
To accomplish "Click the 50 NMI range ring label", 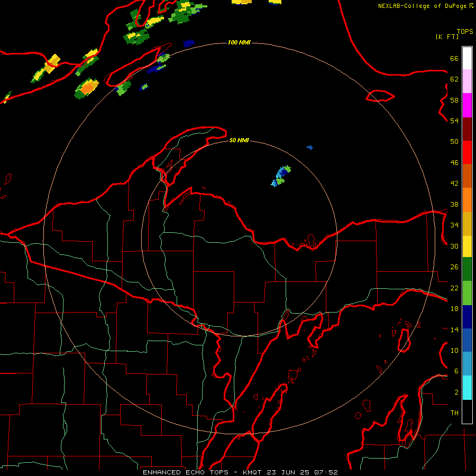I will coord(239,140).
